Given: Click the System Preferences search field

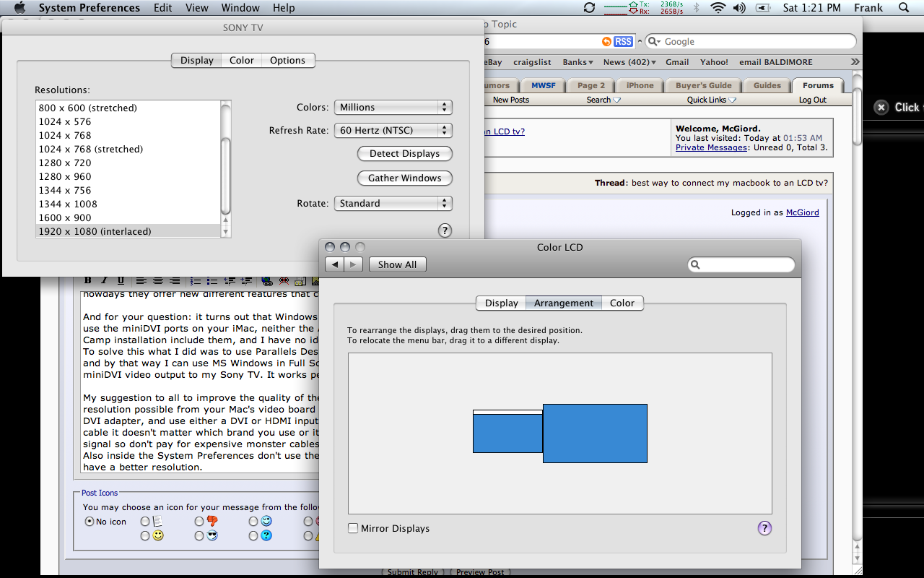Looking at the screenshot, I should tap(741, 264).
